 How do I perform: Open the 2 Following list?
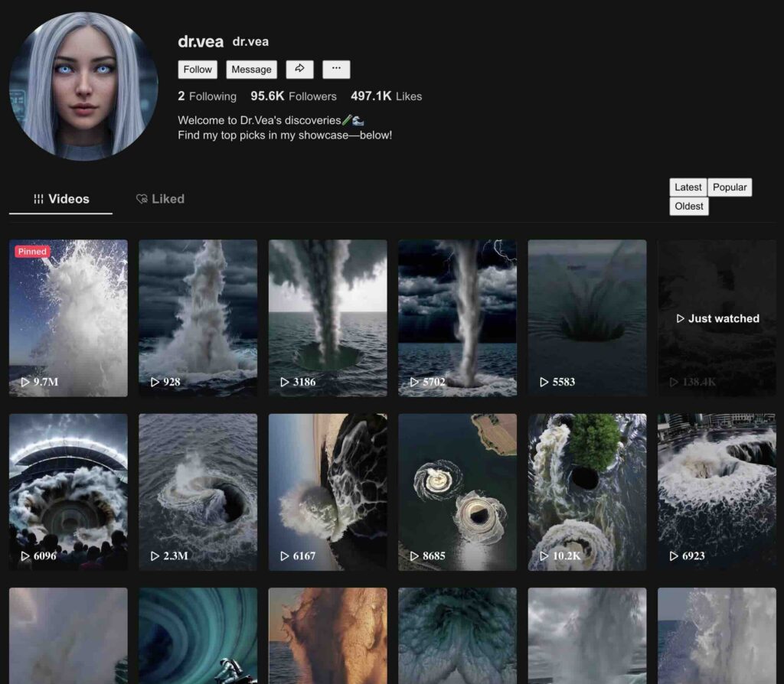(x=207, y=96)
